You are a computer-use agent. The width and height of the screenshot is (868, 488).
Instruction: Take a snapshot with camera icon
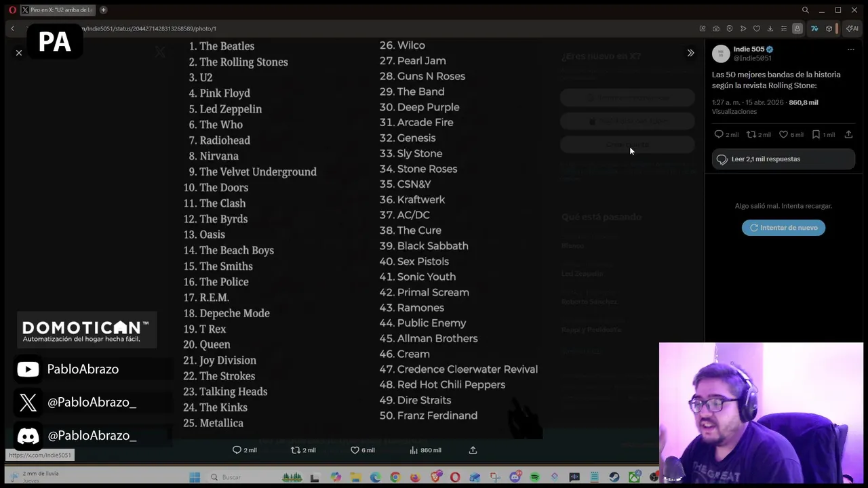click(x=716, y=28)
